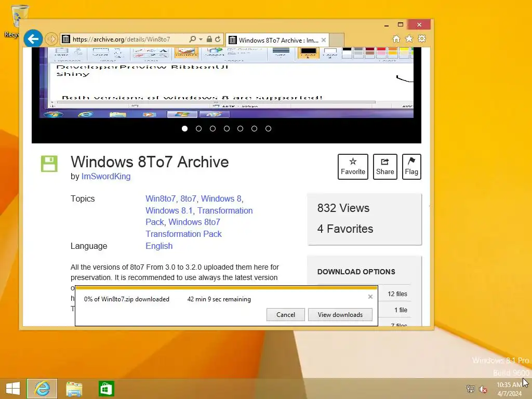The image size is (532, 399).
Task: Open the Transformation Pack topic link
Action: pyautogui.click(x=199, y=216)
